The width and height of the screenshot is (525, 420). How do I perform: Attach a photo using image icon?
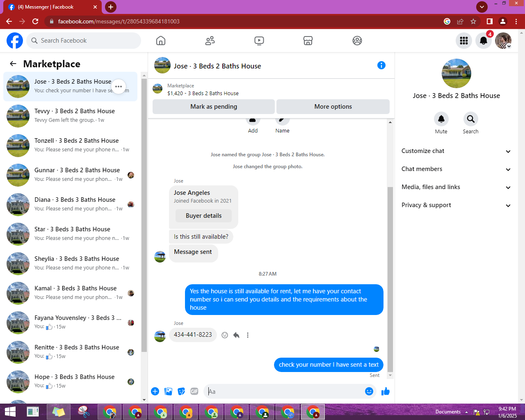point(168,391)
